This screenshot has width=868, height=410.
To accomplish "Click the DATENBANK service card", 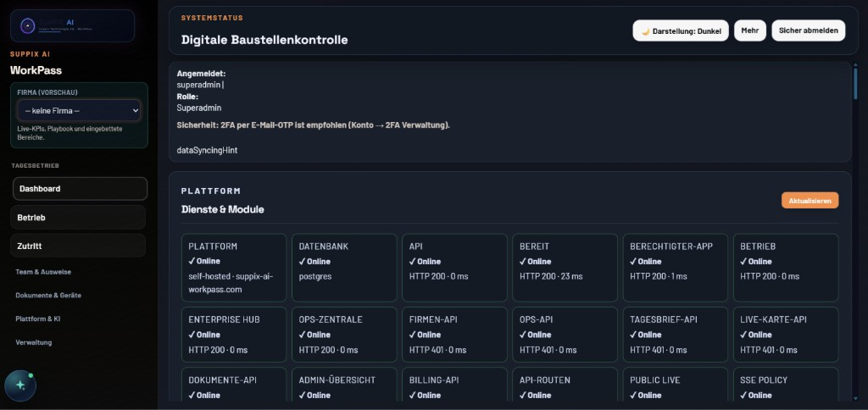I will (344, 268).
